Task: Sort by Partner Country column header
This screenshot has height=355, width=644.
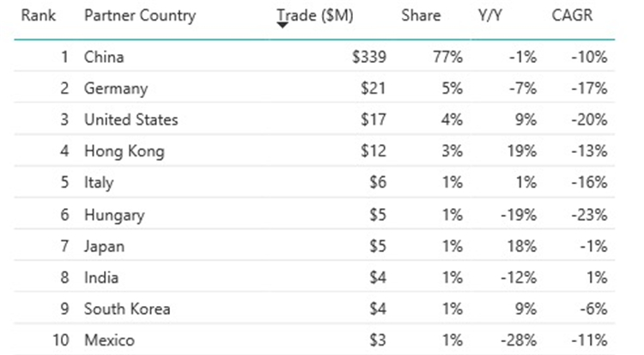Action: tap(140, 15)
